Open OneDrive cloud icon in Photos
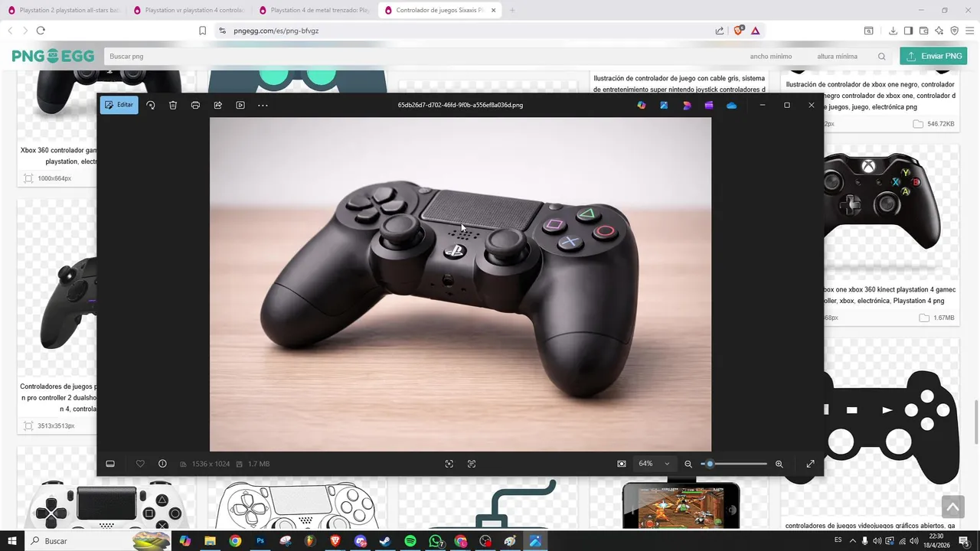 tap(732, 105)
